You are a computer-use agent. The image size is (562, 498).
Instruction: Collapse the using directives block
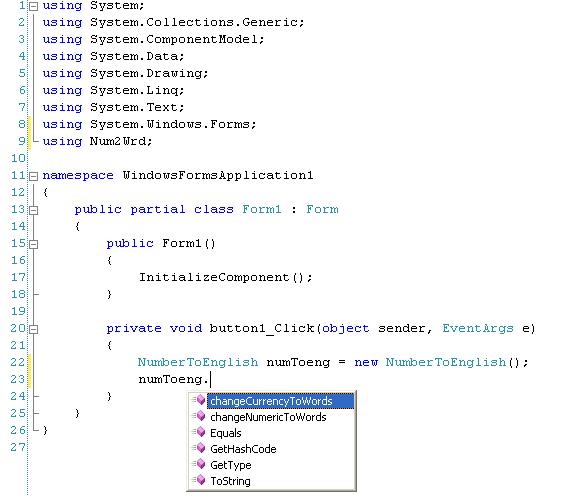(x=33, y=6)
